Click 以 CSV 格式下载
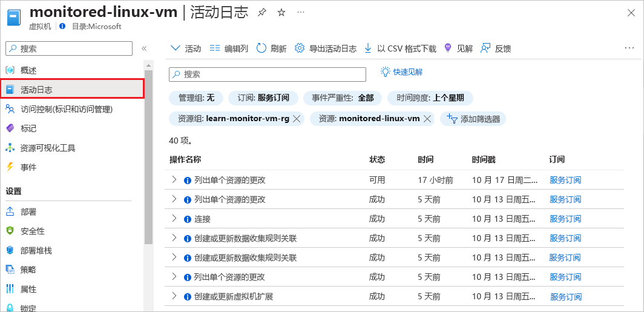 tap(401, 48)
